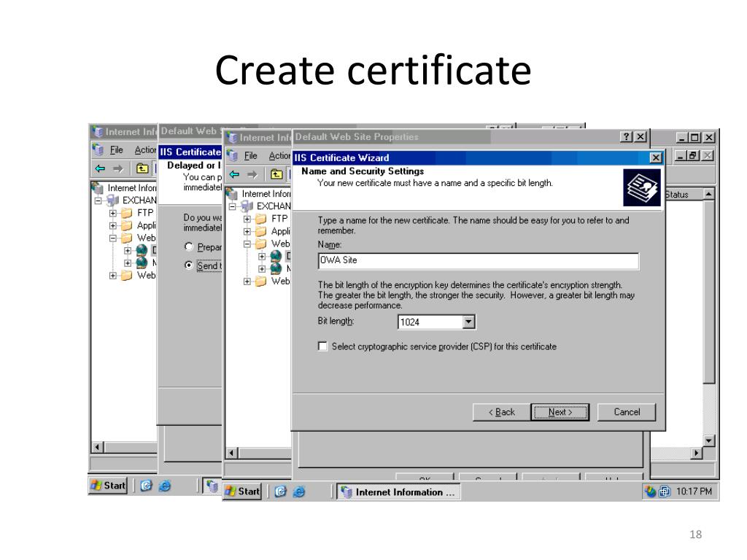Open File menu in rear-left IIS window
This screenshot has height=560, width=747.
116,150
